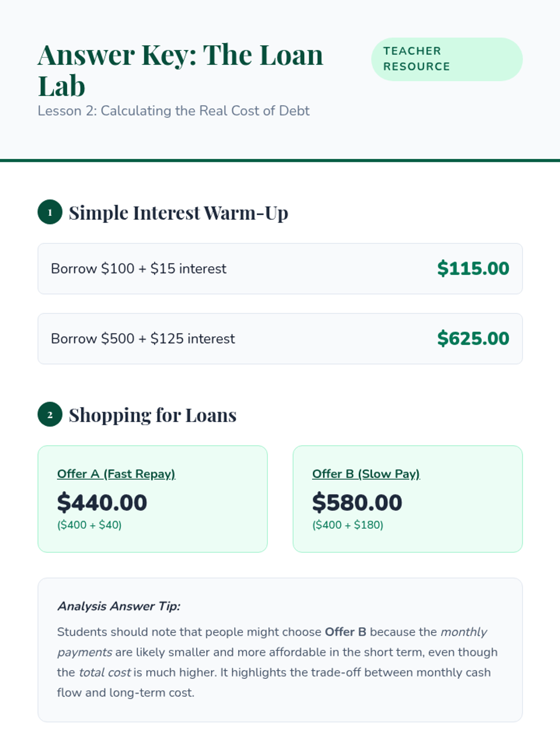Open the Offer A (Fast Repay) link
The image size is (560, 747).
click(x=116, y=474)
